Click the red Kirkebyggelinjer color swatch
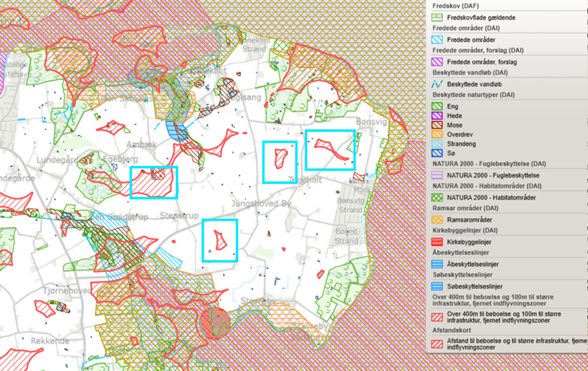The image size is (588, 371). coord(437,242)
